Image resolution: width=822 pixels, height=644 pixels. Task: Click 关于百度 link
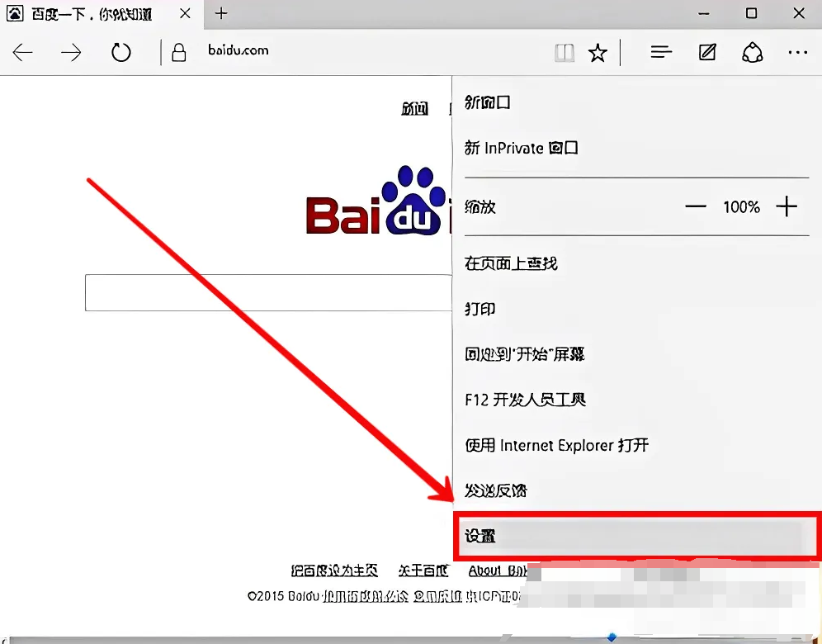(423, 570)
